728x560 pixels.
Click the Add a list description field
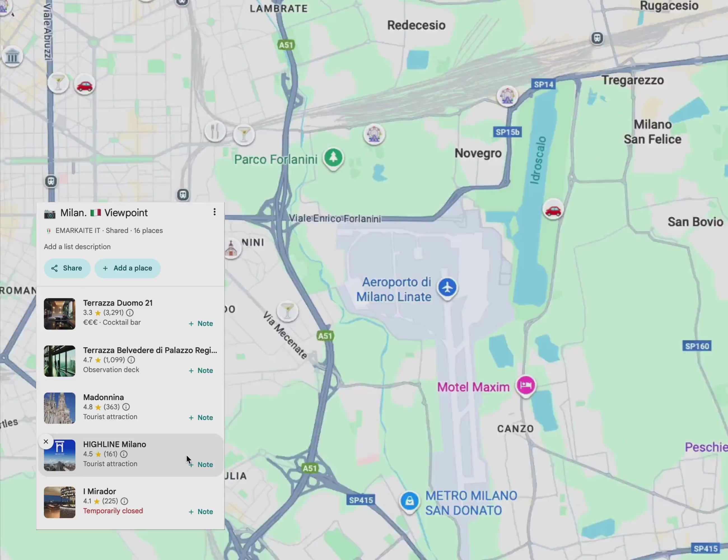[77, 247]
